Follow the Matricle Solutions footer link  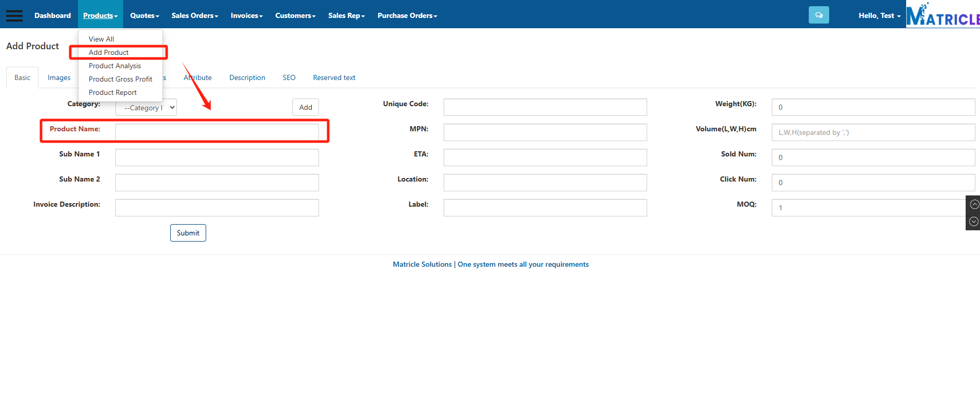point(422,264)
